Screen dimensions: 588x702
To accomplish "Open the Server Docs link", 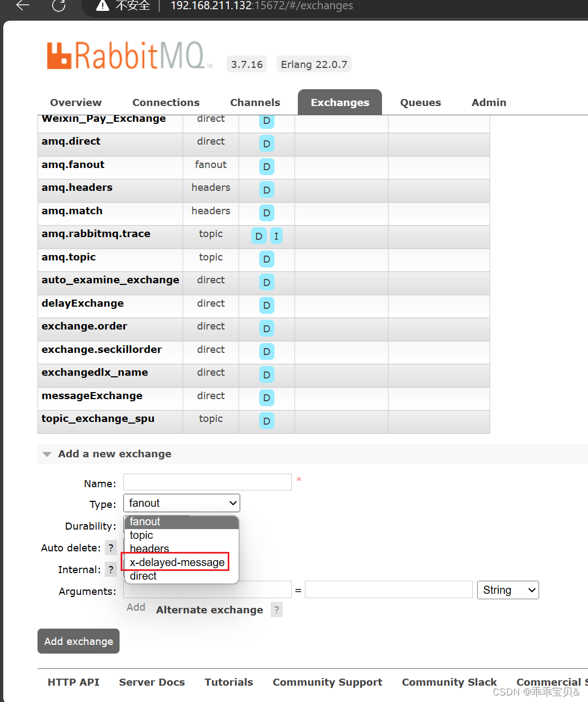I will point(152,682).
